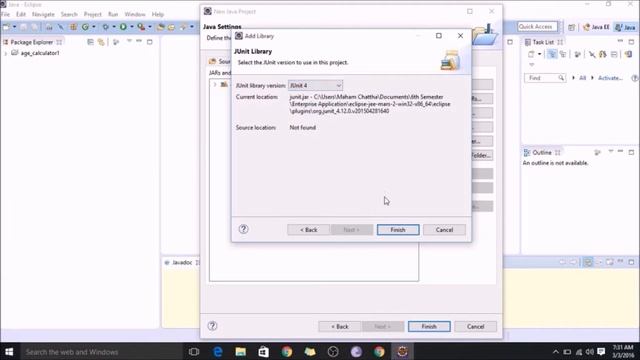Click the New Java Package toolbar icon

click(73, 27)
